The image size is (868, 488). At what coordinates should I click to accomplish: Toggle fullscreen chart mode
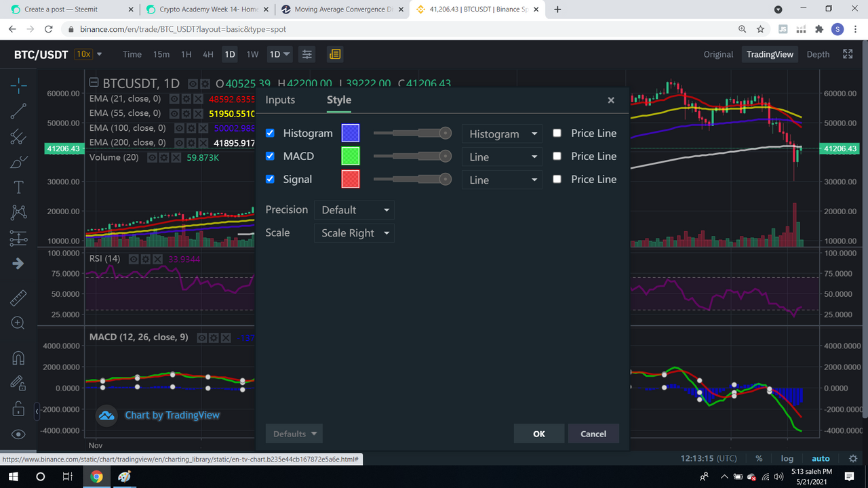[848, 54]
